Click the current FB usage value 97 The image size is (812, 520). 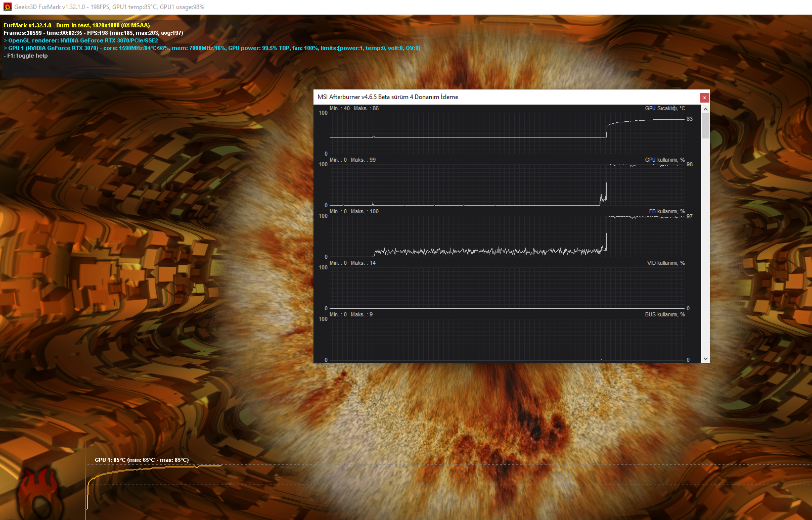pyautogui.click(x=690, y=216)
